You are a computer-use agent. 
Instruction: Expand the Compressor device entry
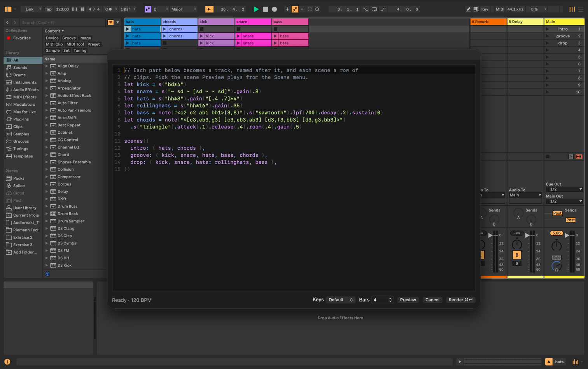(x=47, y=177)
